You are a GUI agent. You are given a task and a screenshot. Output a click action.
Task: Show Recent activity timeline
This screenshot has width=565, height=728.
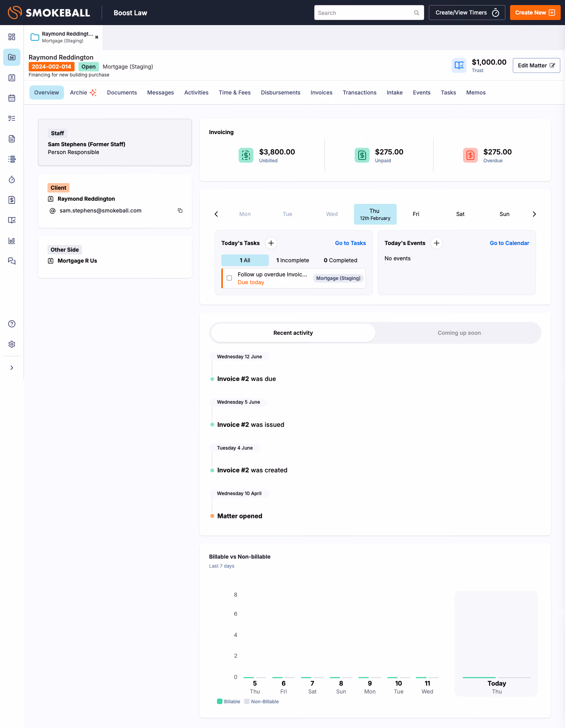click(x=293, y=333)
